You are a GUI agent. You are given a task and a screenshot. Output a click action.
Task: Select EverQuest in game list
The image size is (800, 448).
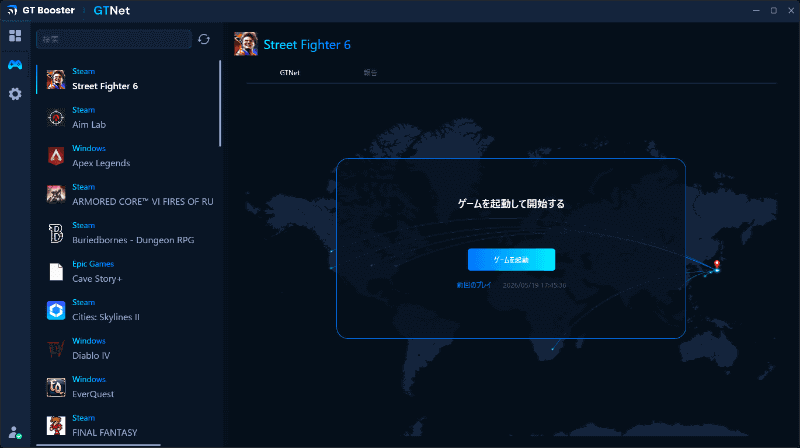tap(128, 387)
